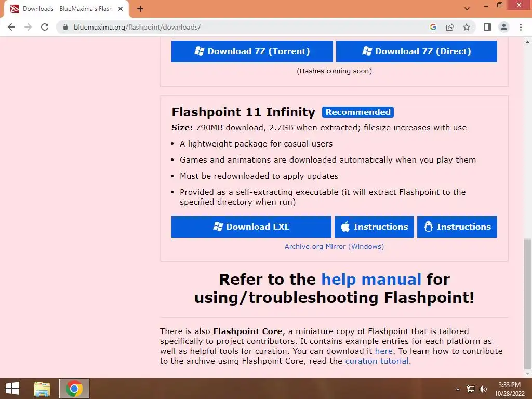The width and height of the screenshot is (532, 399).
Task: Open the Windows Start menu
Action: [x=12, y=389]
